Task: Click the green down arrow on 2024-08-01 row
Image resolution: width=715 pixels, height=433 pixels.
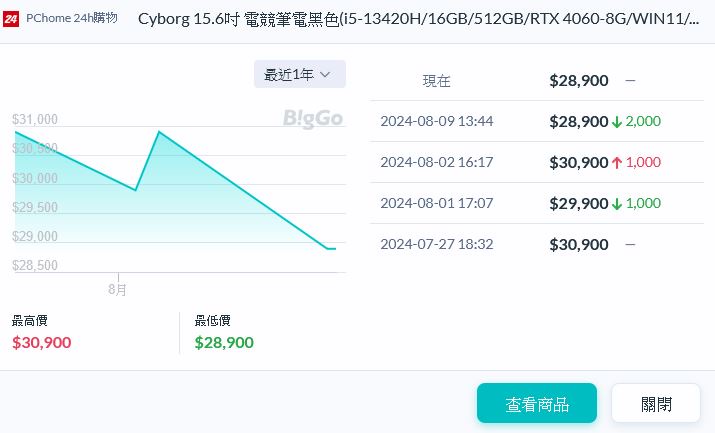Action: click(x=617, y=203)
